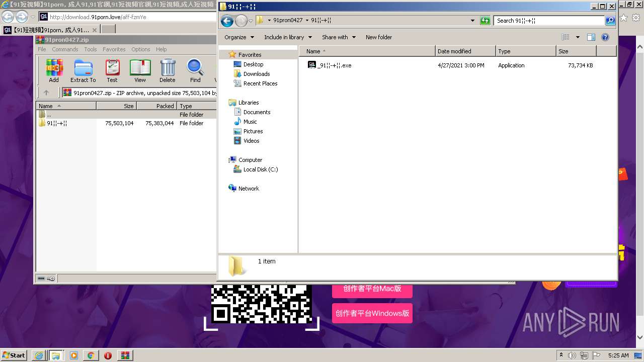Go up one level in WinRAR archive

point(46,93)
